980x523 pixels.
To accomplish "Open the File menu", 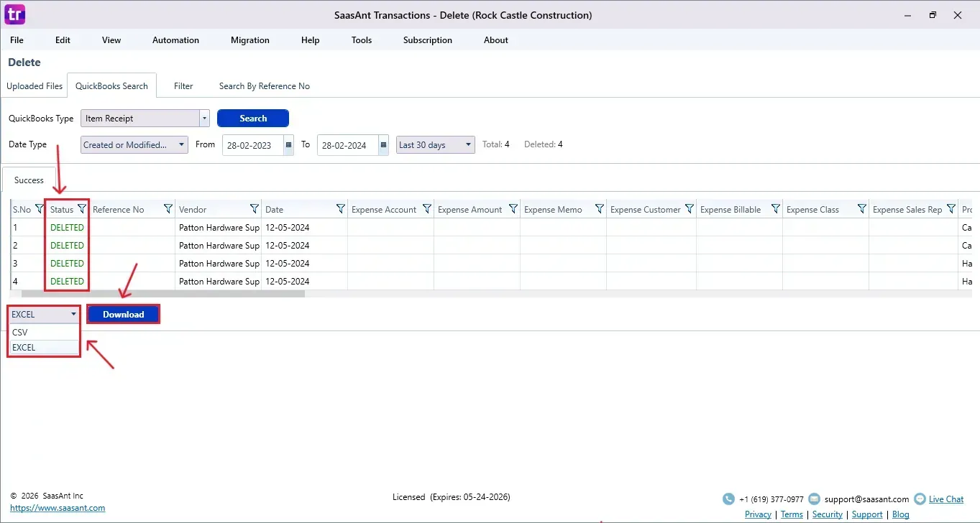I will (17, 40).
